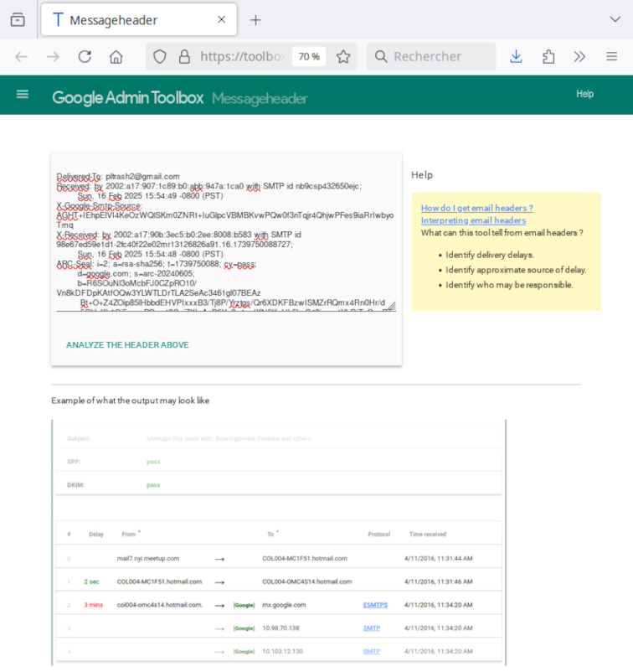The width and height of the screenshot is (633, 672).
Task: Click the X-Google-Smtp-Source header line
Action: 100,206
